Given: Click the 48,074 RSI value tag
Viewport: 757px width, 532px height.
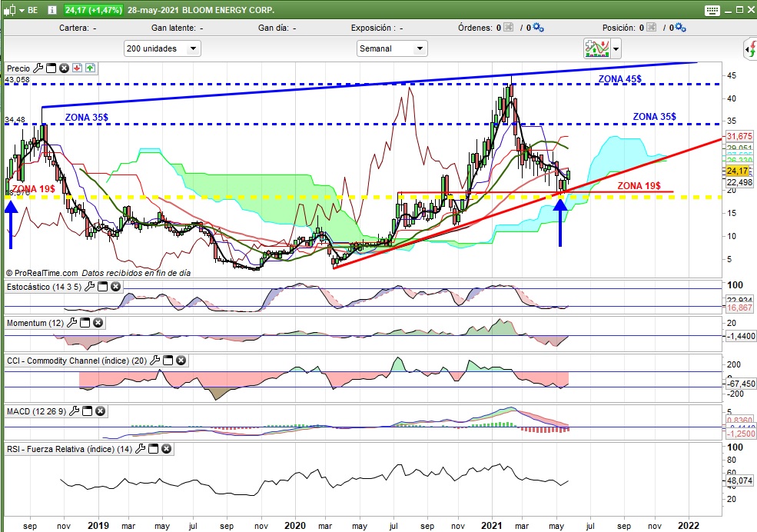Looking at the screenshot, I should coord(739,480).
